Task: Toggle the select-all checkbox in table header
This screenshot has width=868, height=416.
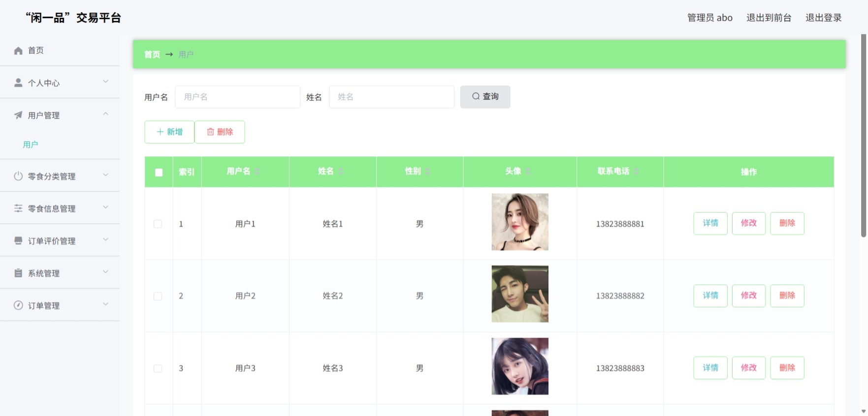Action: (x=159, y=172)
